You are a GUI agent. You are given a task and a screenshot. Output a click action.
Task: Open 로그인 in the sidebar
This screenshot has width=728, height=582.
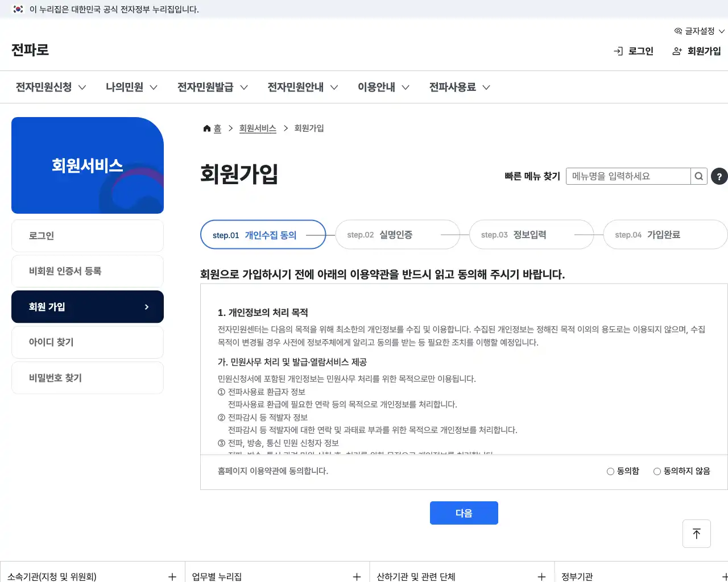(x=88, y=236)
